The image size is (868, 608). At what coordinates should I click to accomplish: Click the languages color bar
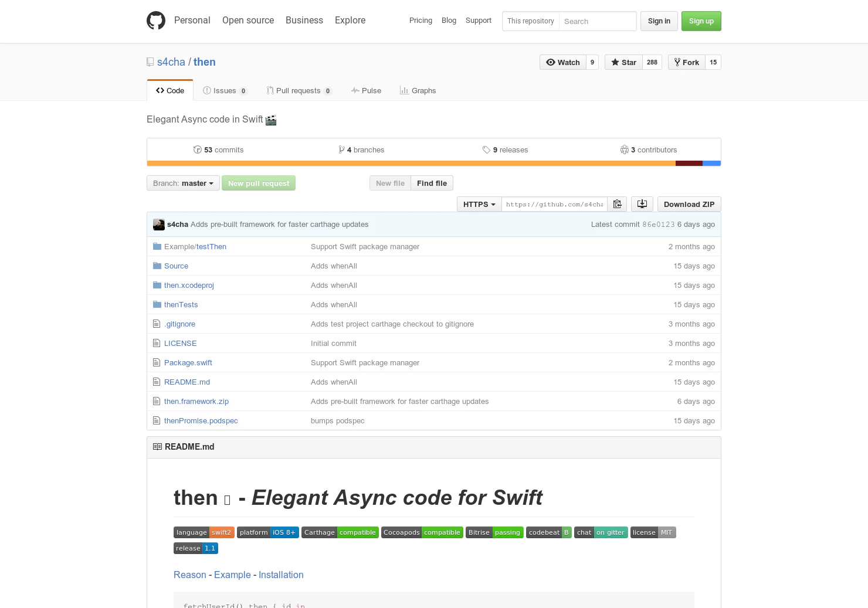(x=434, y=164)
